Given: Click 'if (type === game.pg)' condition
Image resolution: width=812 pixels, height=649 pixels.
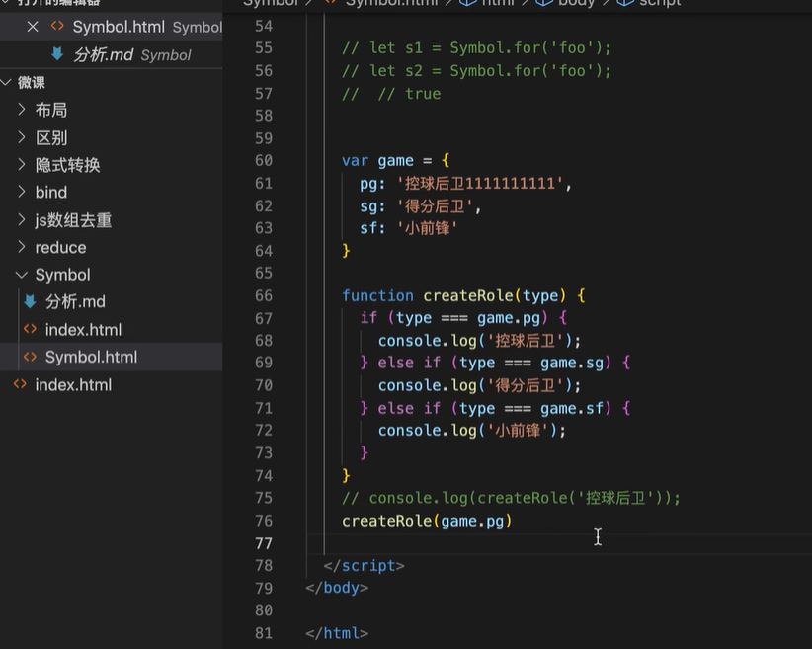Looking at the screenshot, I should point(463,317).
